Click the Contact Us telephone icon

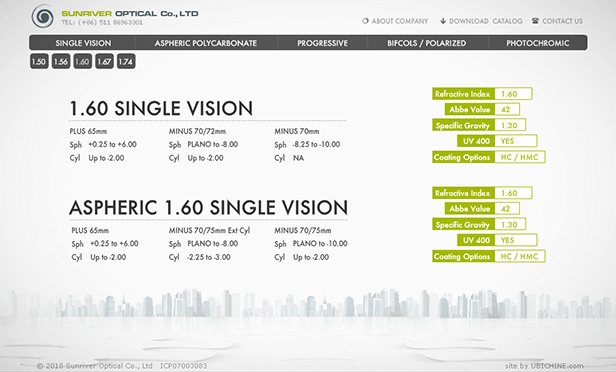[535, 20]
